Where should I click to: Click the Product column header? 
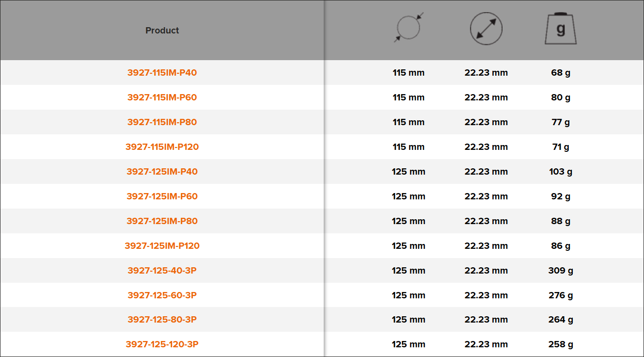tap(162, 31)
